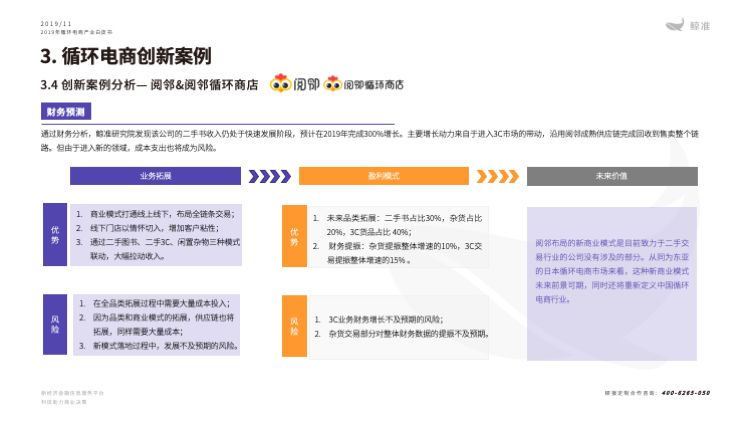Click the whale icon in the 鲸准 logo
This screenshot has height=422, width=750.
coord(675,25)
